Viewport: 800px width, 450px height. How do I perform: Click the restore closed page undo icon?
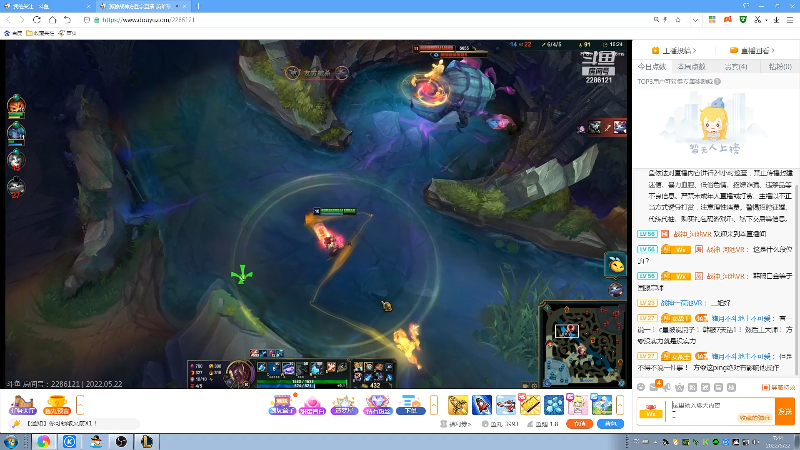[x=67, y=19]
